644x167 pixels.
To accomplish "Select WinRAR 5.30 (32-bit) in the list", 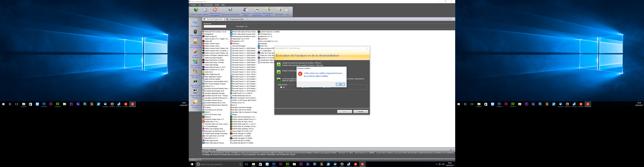I will (266, 58).
